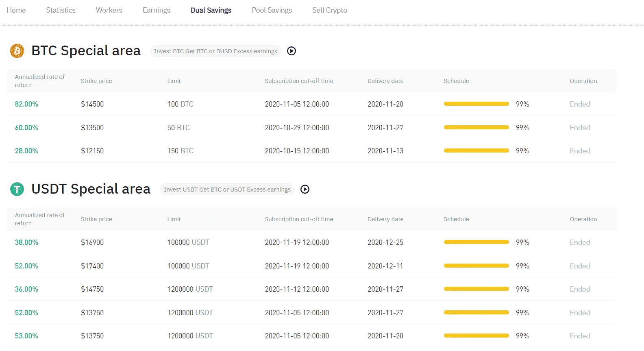644x351 pixels.
Task: Click Schedule header in USDT table
Action: pyautogui.click(x=456, y=219)
